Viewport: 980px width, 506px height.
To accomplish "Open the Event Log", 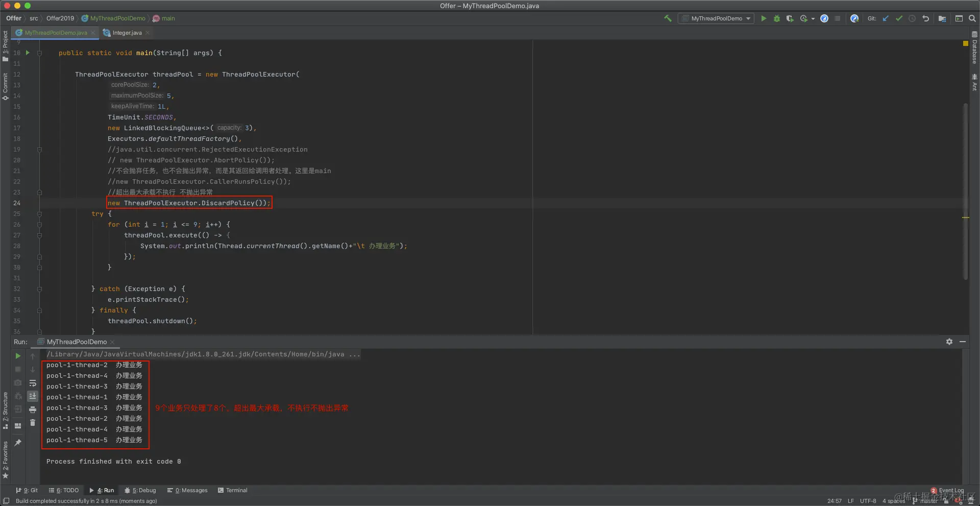I will tap(947, 490).
